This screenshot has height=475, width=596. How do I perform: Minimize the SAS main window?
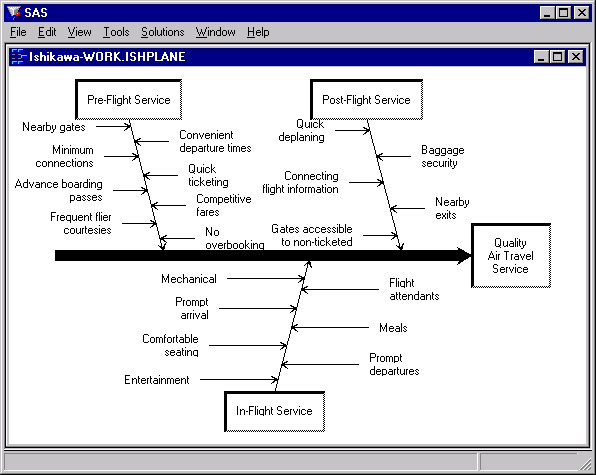click(x=547, y=13)
